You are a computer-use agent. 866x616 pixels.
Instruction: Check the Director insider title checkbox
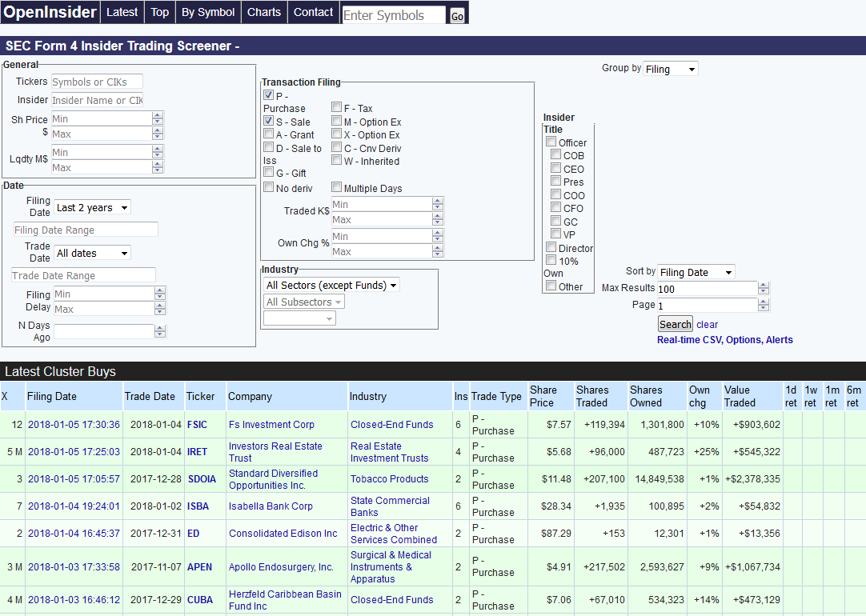tap(551, 246)
